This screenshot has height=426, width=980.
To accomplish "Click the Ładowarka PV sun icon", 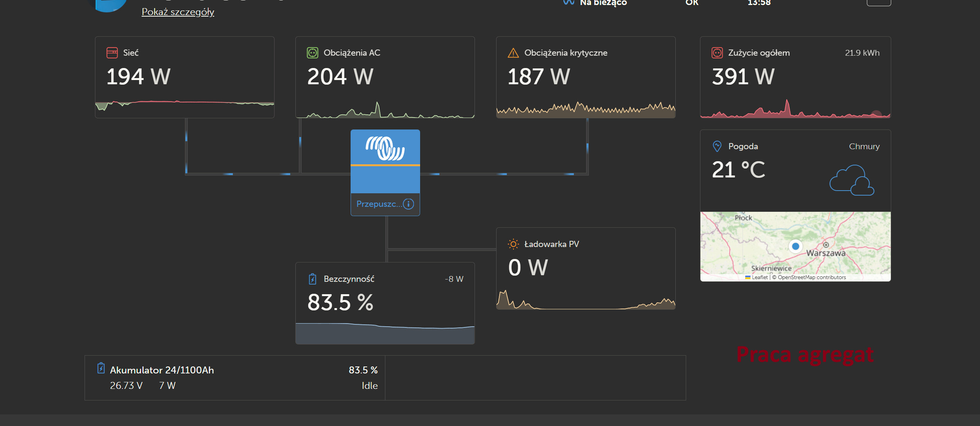I will pyautogui.click(x=513, y=244).
